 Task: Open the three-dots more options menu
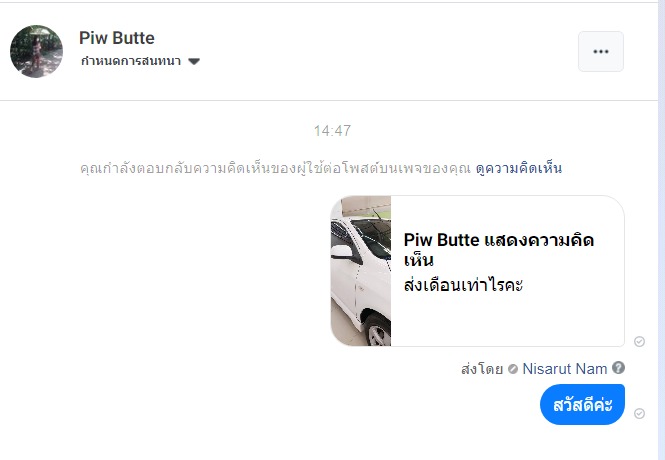(600, 52)
